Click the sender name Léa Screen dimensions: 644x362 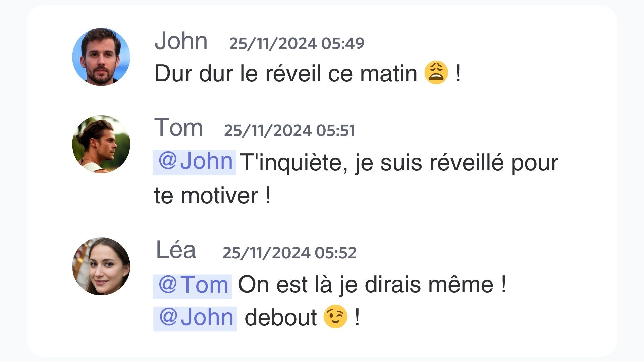click(x=176, y=250)
